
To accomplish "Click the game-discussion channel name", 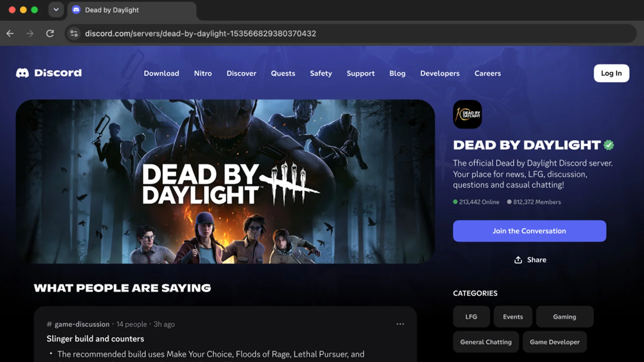I will pyautogui.click(x=82, y=324).
